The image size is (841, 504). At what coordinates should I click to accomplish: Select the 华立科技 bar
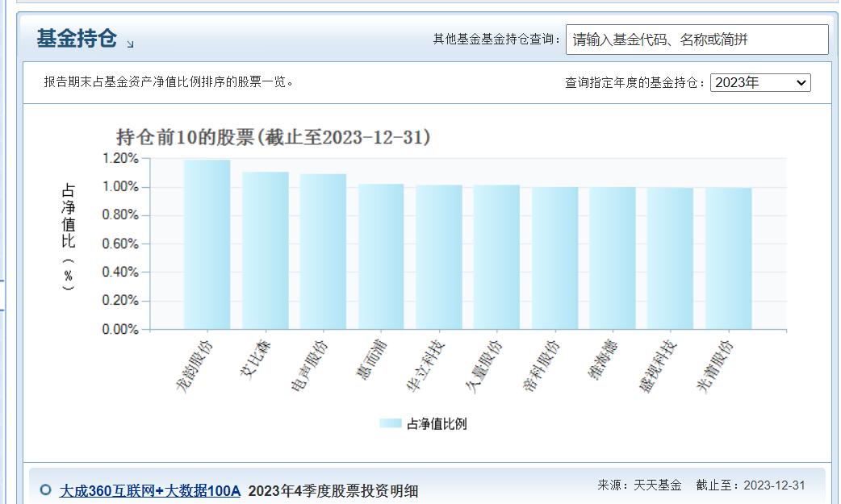point(439,257)
